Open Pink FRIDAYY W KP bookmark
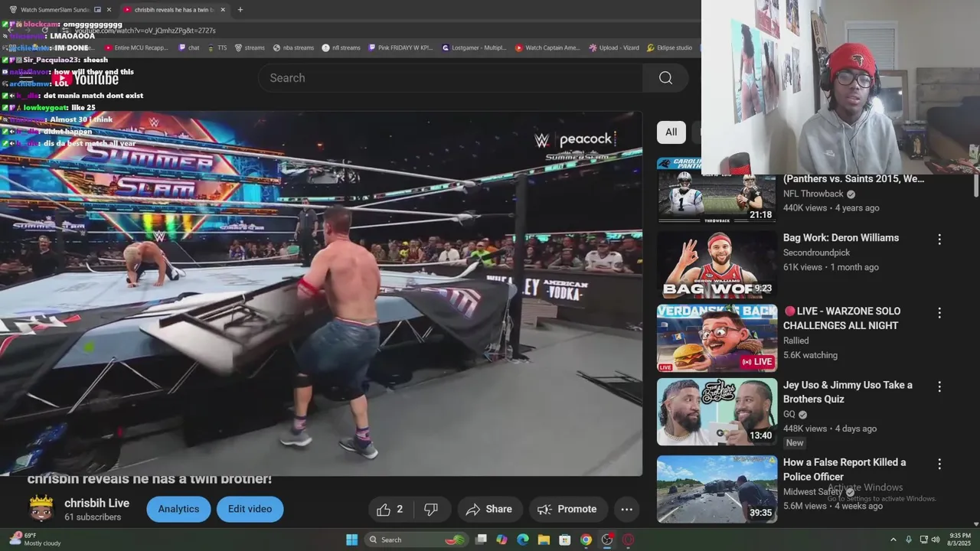Screen dimensions: 980x551 (x=400, y=47)
